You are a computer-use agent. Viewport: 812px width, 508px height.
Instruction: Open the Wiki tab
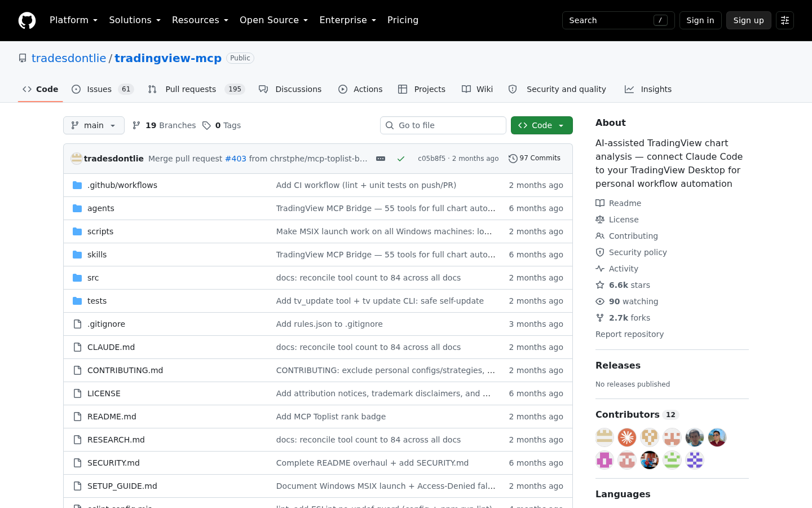tap(477, 89)
